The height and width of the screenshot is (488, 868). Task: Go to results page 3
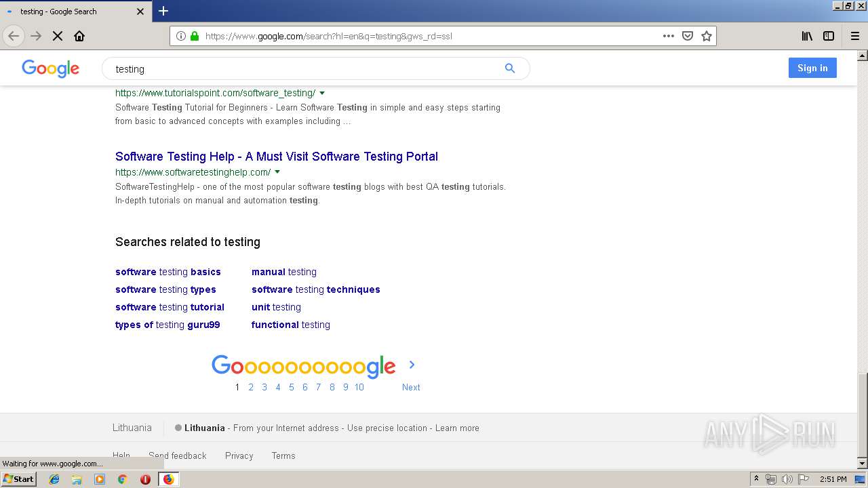pos(264,387)
